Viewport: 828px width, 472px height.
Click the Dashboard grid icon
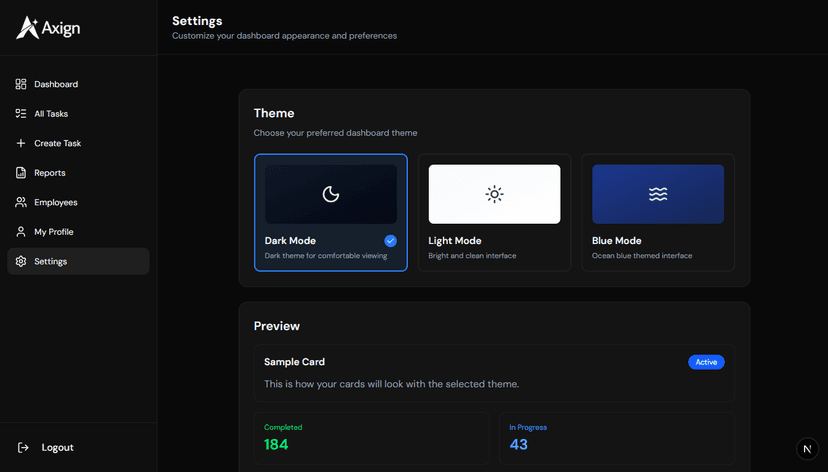[21, 84]
